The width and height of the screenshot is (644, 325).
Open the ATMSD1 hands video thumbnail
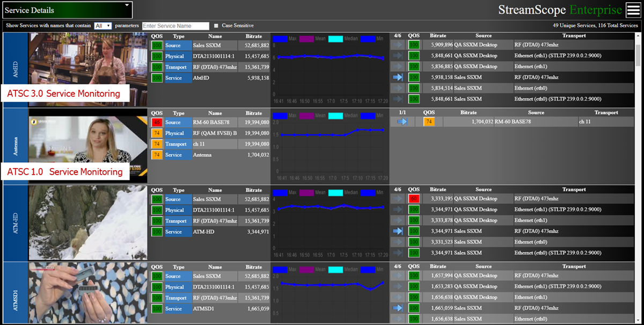tap(87, 293)
